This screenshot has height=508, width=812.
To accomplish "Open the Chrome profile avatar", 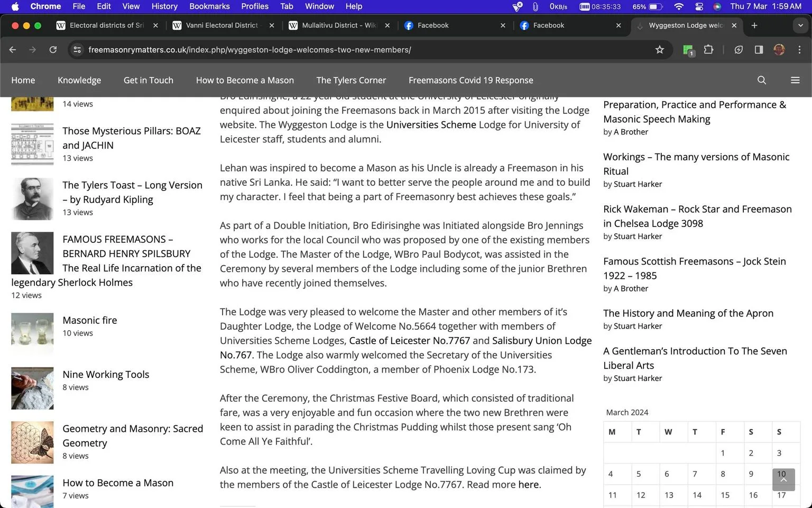I will [779, 50].
